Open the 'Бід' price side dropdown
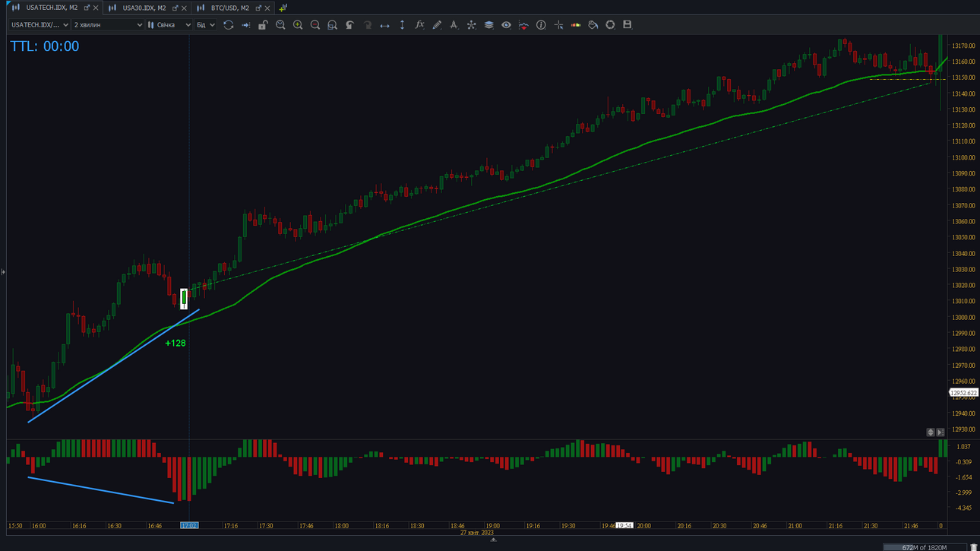The height and width of the screenshot is (551, 980). tap(206, 25)
